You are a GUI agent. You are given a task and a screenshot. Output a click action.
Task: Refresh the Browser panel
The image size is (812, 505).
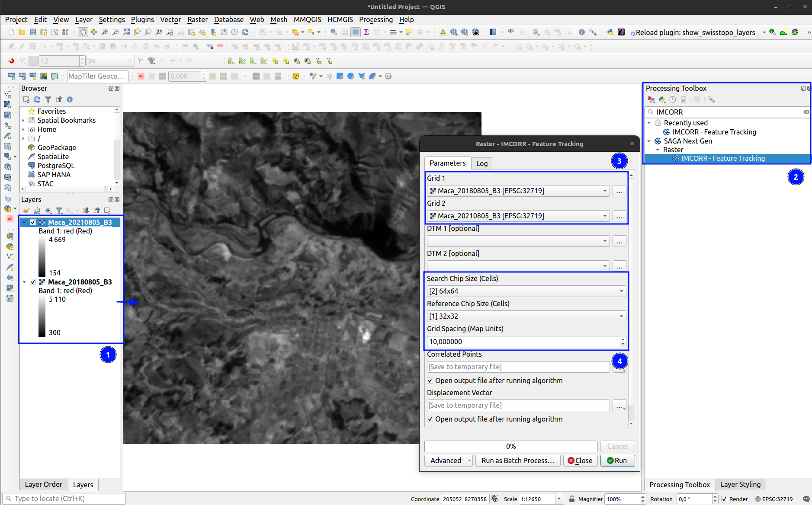coord(37,99)
